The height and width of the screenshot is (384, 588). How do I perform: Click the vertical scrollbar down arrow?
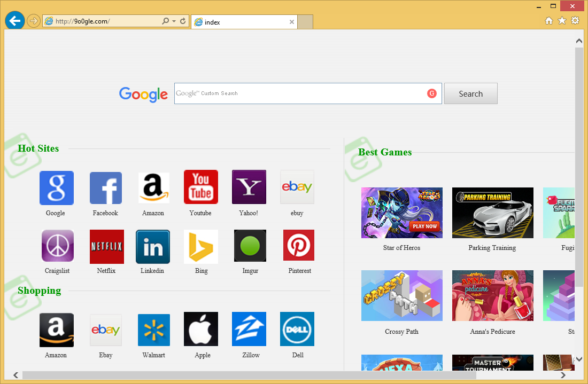point(579,359)
